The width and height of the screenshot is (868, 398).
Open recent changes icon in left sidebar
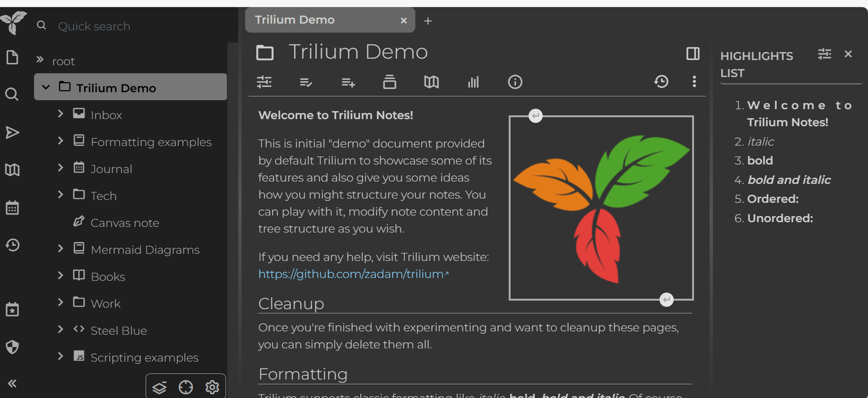click(12, 245)
